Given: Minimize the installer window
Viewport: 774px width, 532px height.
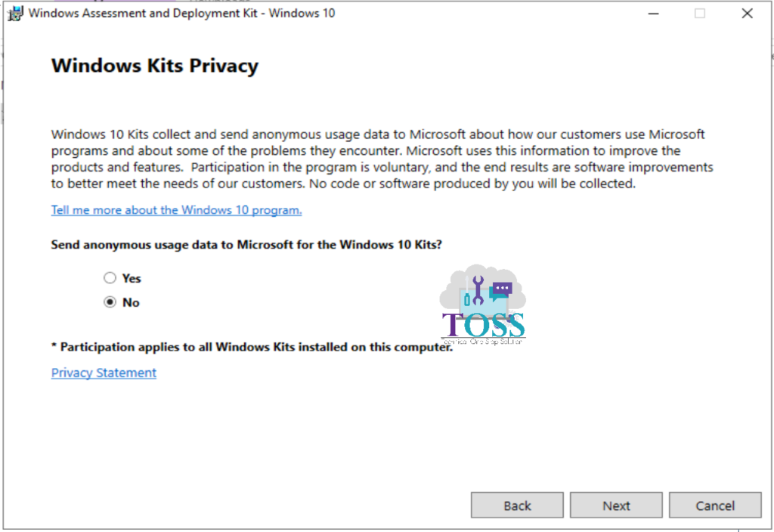Looking at the screenshot, I should [x=652, y=13].
